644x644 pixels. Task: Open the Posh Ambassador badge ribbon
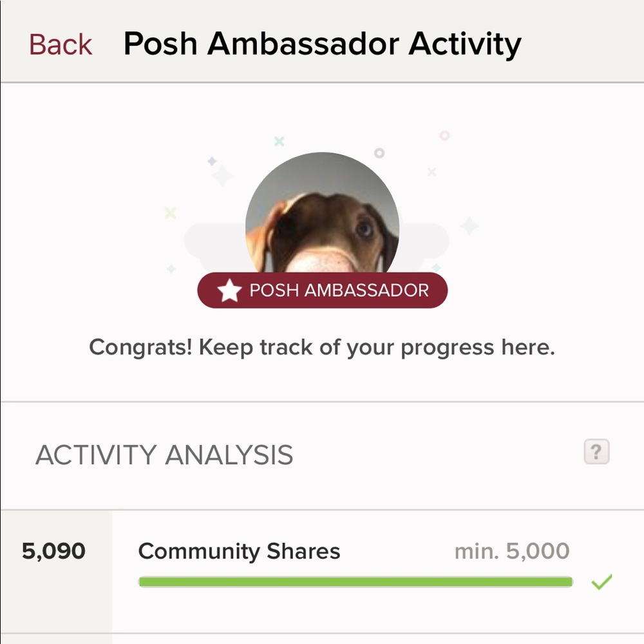click(x=322, y=290)
